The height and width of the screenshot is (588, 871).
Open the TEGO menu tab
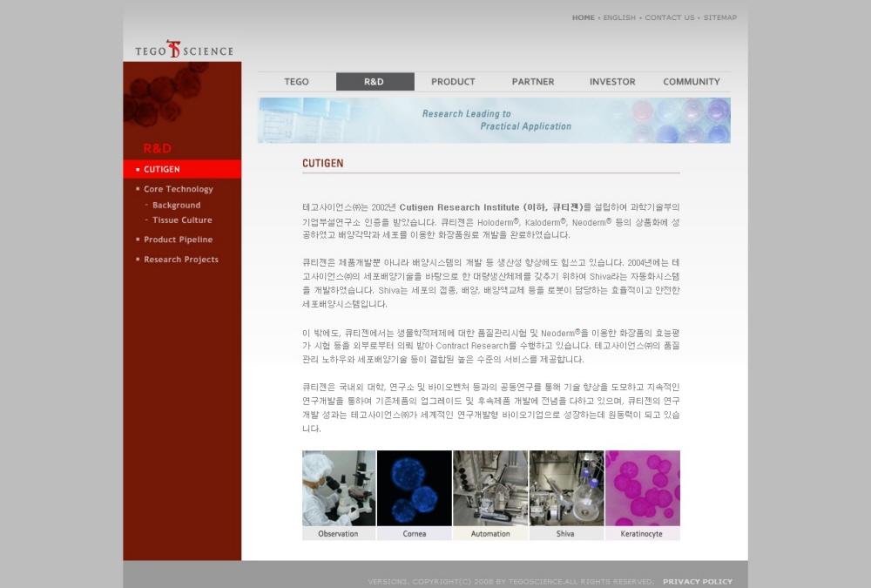[297, 82]
